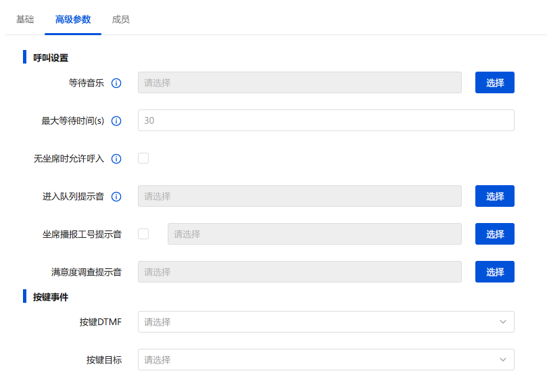
Task: Click the 等待音乐 text field
Action: point(300,82)
